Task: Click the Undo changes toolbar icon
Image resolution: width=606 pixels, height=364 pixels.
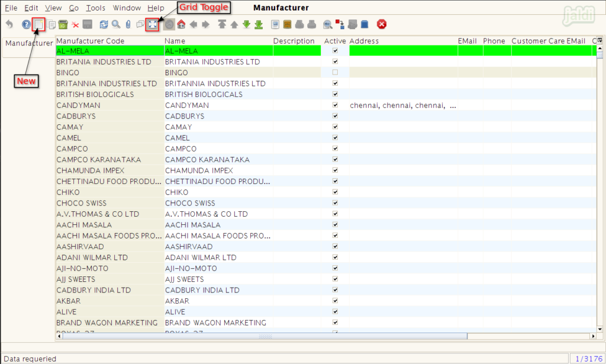Action: click(x=9, y=24)
